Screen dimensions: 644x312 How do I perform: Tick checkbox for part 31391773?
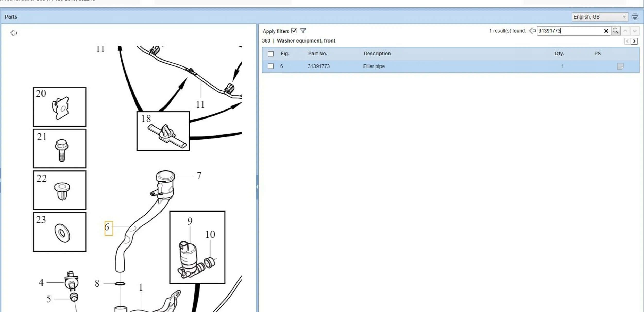(270, 66)
